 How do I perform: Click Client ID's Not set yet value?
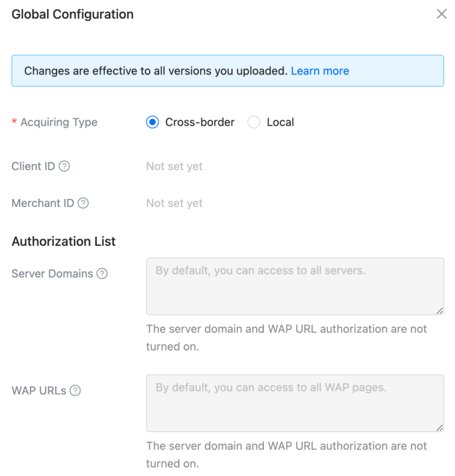pos(174,166)
